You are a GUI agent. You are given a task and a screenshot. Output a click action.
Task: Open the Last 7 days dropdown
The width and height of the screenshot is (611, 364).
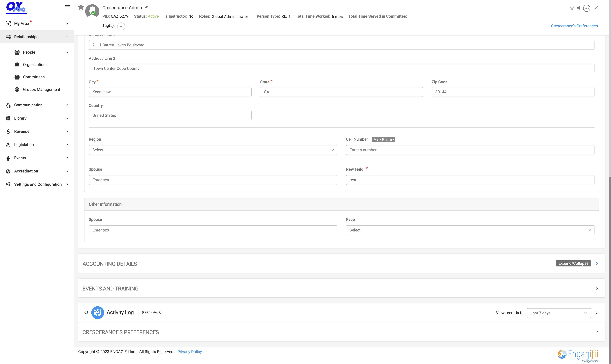click(x=559, y=313)
